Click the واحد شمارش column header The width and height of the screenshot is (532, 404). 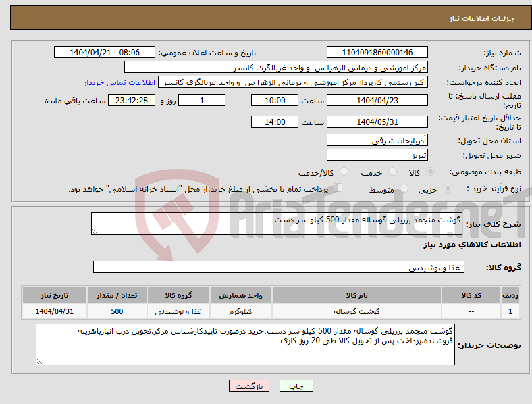(240, 295)
